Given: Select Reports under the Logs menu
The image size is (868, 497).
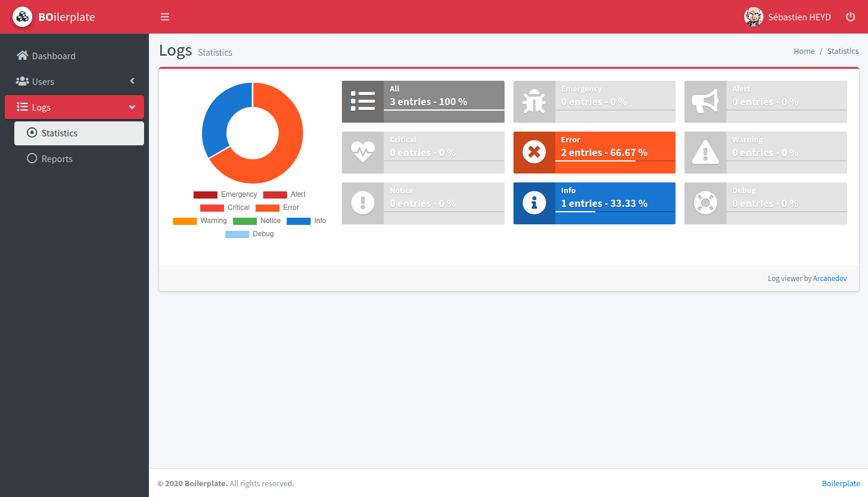Looking at the screenshot, I should [57, 158].
